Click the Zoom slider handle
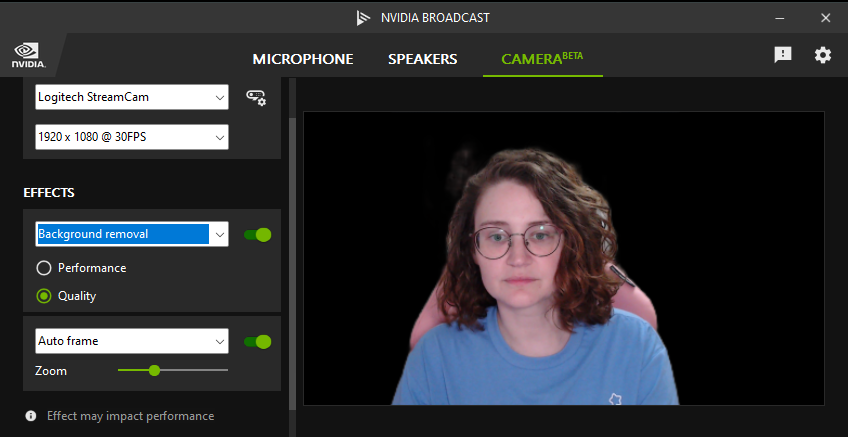 coord(154,370)
